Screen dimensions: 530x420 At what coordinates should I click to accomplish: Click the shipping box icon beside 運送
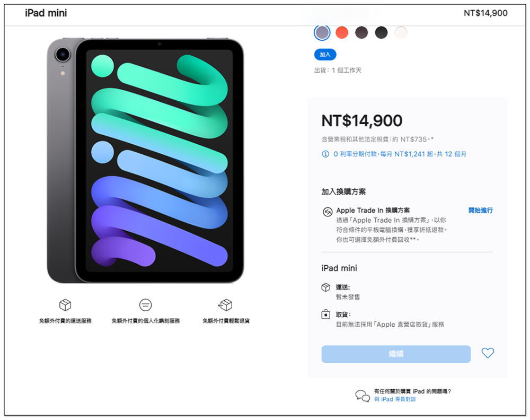pyautogui.click(x=326, y=287)
